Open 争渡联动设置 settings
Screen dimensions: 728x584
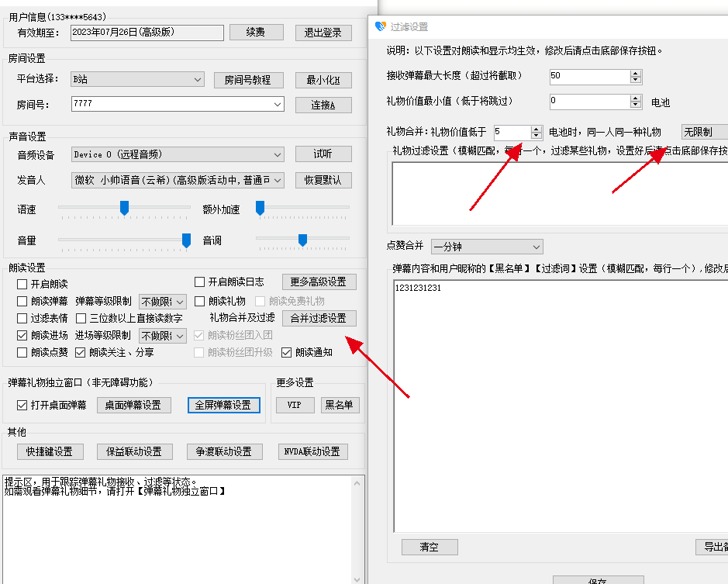[224, 451]
